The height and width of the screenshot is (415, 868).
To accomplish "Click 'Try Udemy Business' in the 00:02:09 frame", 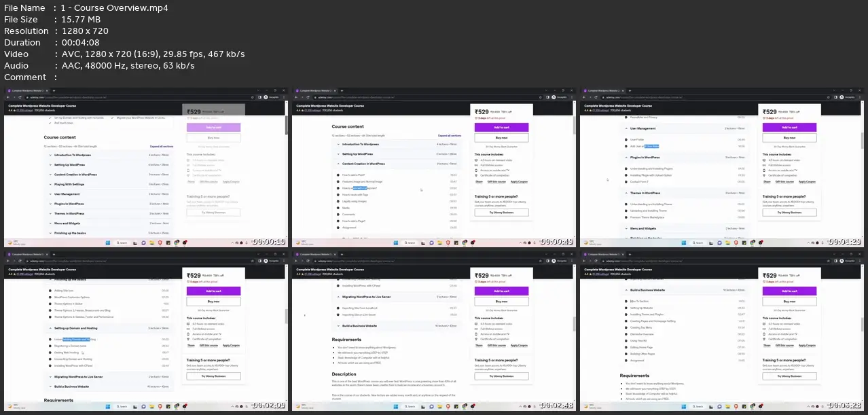I will (x=213, y=376).
